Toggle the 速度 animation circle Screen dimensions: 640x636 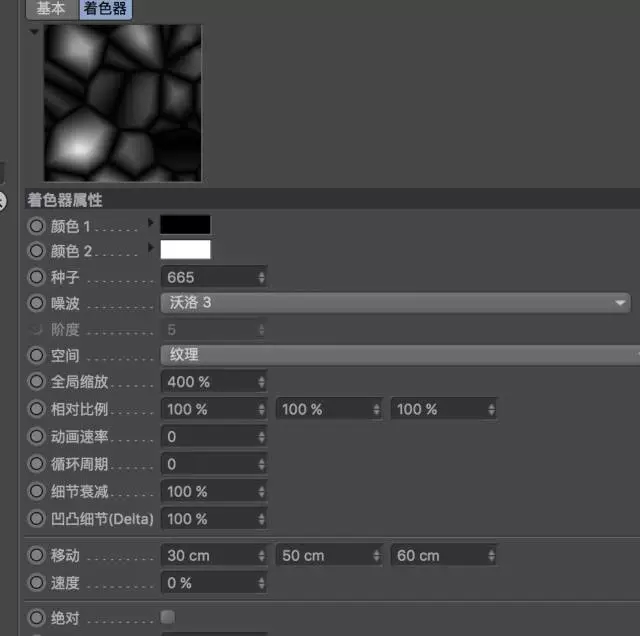click(36, 583)
